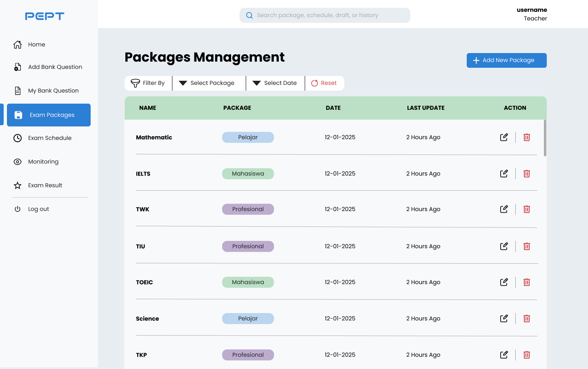Click the Pelajar tag for Mathematic
Screen dimensions: 588x369
(248, 137)
